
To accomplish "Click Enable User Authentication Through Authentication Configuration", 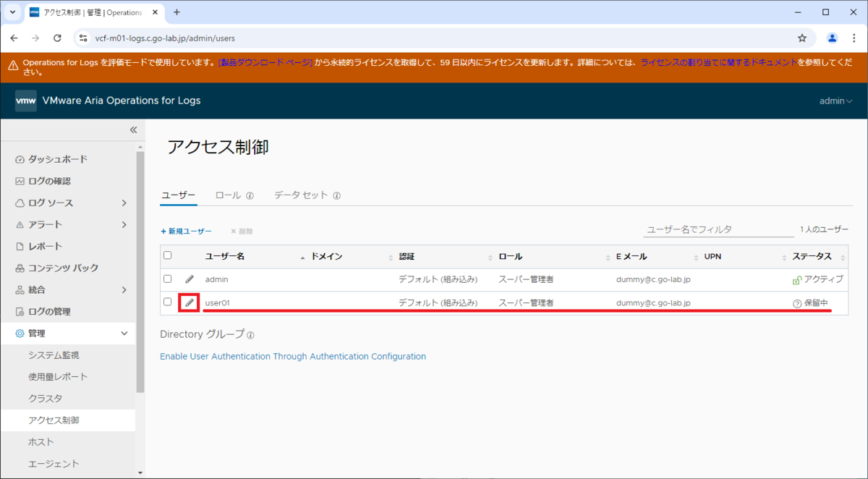I will tap(293, 356).
